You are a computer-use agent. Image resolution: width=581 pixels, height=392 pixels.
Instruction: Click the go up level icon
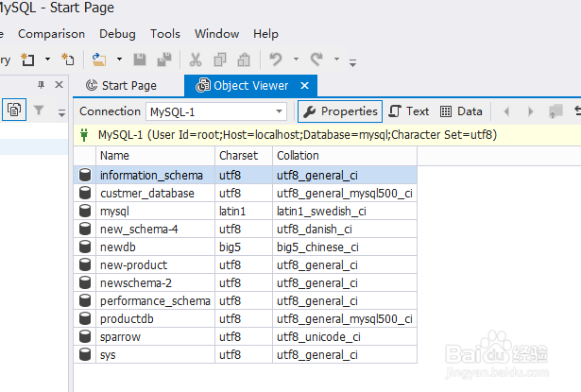[x=555, y=111]
